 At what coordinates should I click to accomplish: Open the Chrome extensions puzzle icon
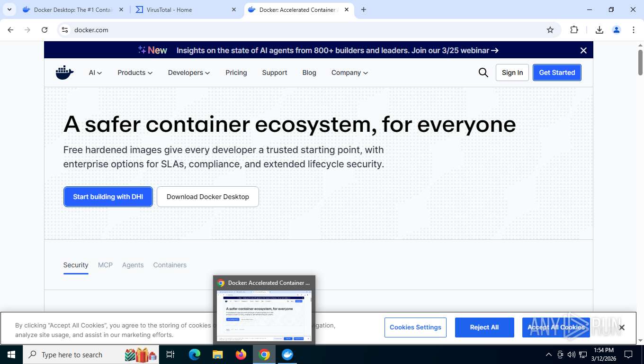click(x=574, y=30)
